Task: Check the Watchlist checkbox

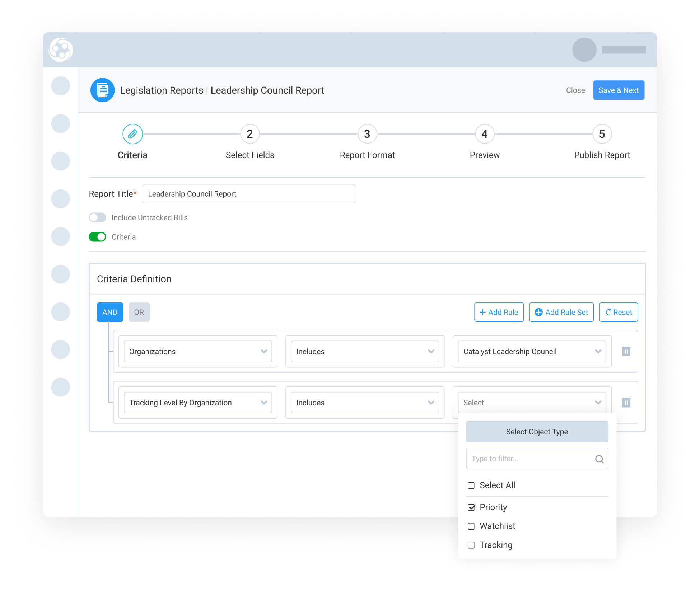Action: pyautogui.click(x=471, y=526)
